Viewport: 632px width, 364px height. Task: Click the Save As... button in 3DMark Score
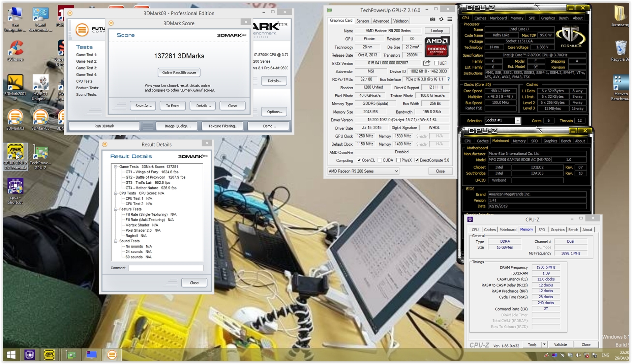point(144,106)
